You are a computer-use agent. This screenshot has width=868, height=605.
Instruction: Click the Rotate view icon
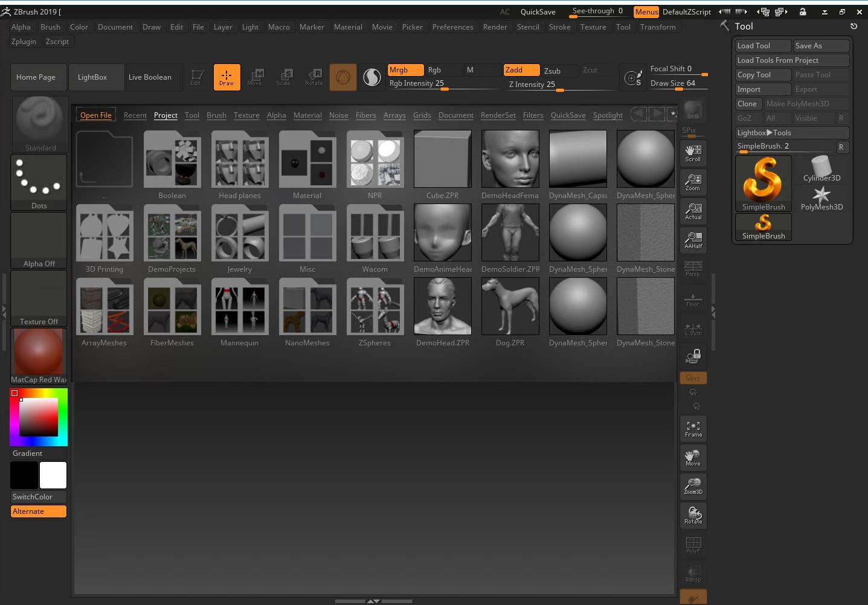click(693, 516)
